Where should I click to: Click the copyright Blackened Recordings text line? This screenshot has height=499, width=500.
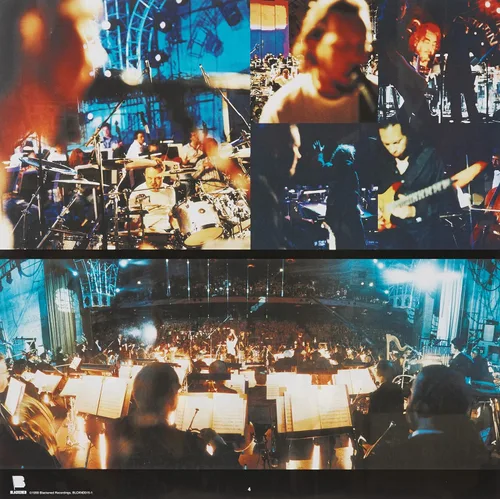pyautogui.click(x=61, y=492)
